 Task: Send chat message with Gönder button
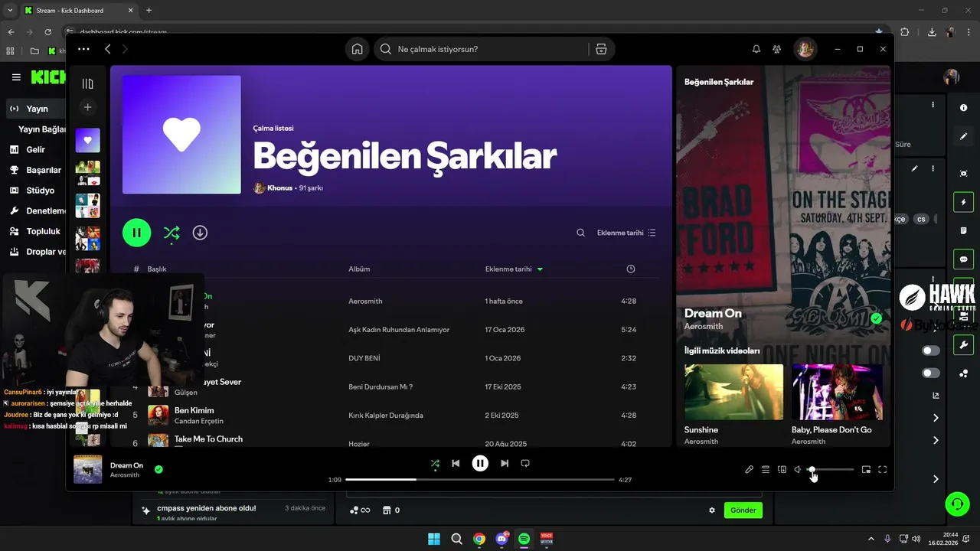click(743, 510)
